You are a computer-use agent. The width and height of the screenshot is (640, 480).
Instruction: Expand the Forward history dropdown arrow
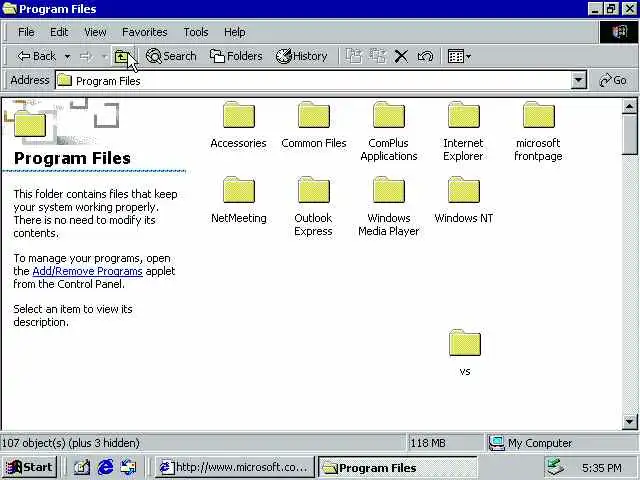104,56
